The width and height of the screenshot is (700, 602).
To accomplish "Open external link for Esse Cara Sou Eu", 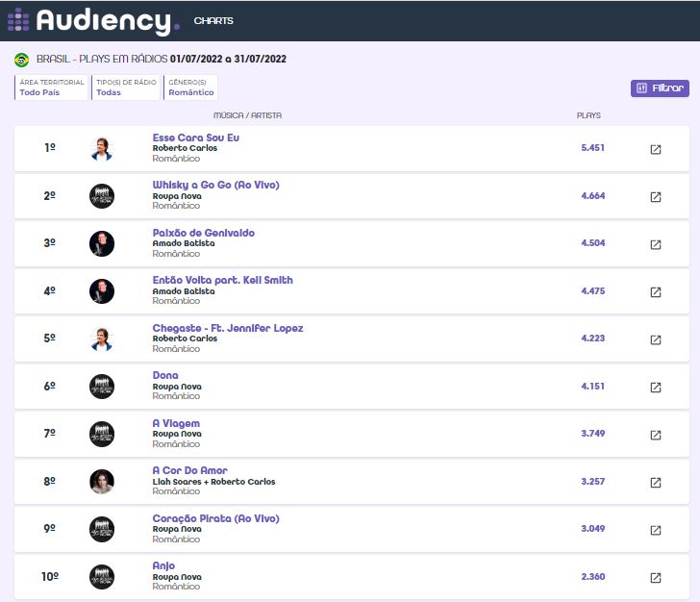I will (656, 149).
